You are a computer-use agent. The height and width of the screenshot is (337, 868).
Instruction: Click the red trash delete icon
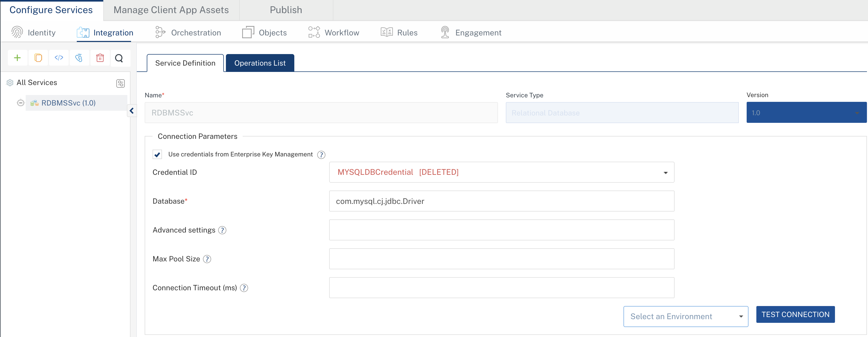tap(100, 58)
